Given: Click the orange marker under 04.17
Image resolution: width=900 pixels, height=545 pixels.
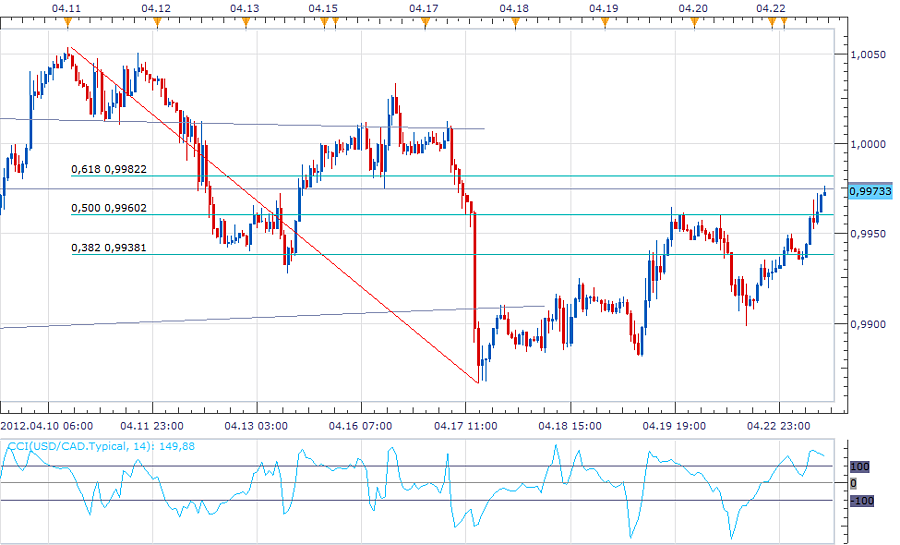Looking at the screenshot, I should [x=423, y=23].
